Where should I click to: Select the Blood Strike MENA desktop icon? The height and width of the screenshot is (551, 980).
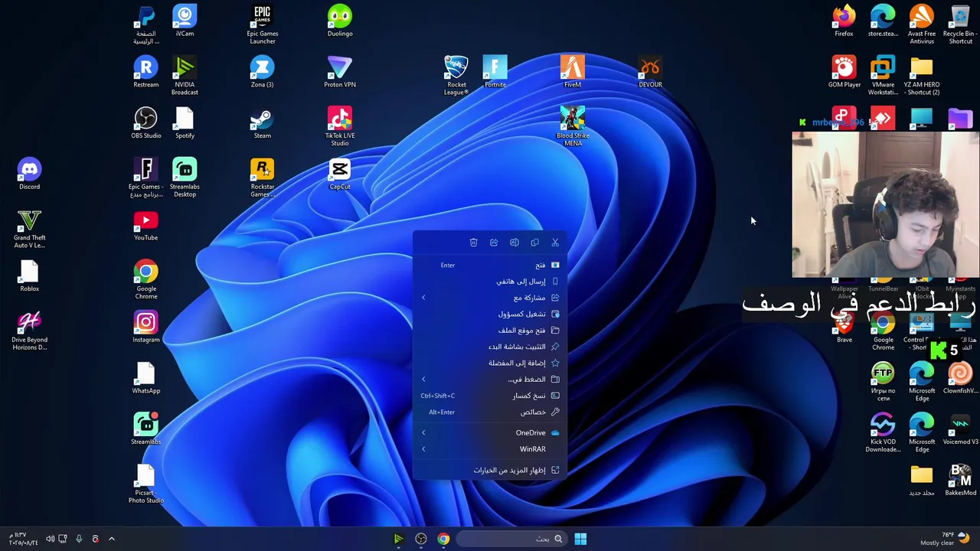point(573,126)
